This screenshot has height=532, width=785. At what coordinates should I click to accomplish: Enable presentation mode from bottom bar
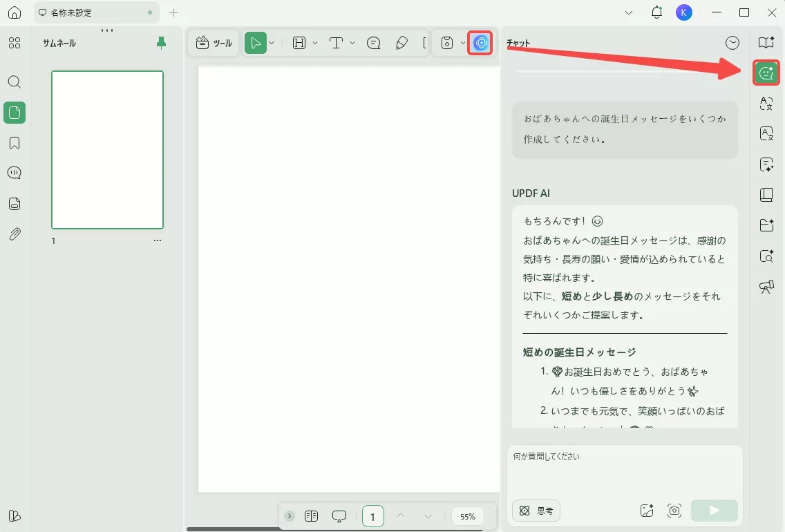pos(339,515)
